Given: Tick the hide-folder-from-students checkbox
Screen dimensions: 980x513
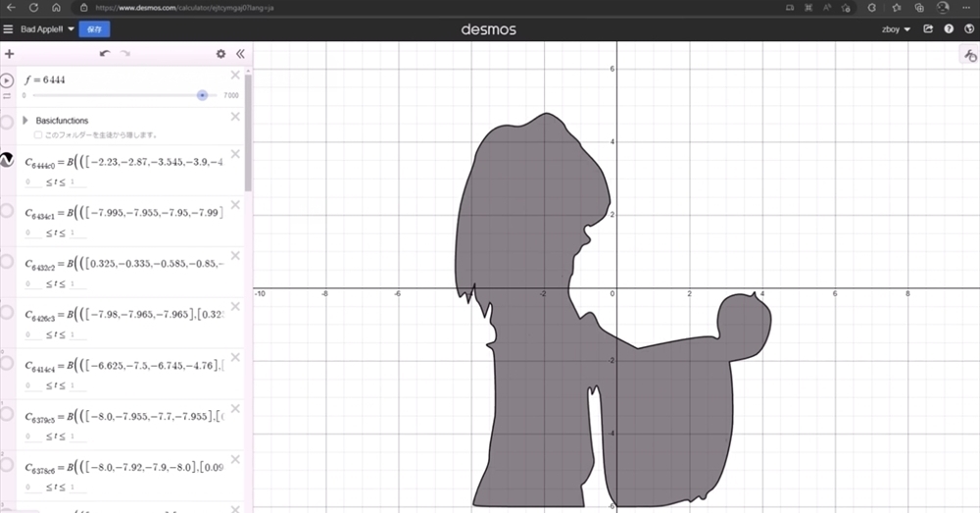Looking at the screenshot, I should pyautogui.click(x=38, y=134).
